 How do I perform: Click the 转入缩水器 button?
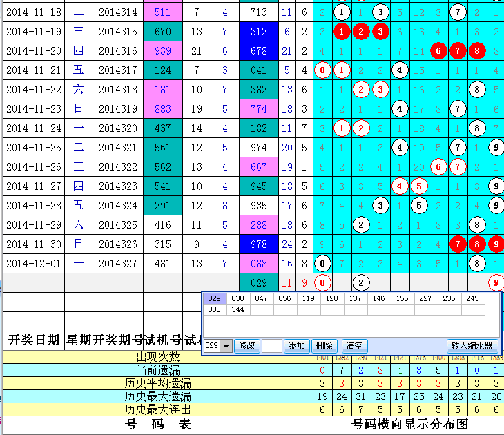click(x=472, y=346)
